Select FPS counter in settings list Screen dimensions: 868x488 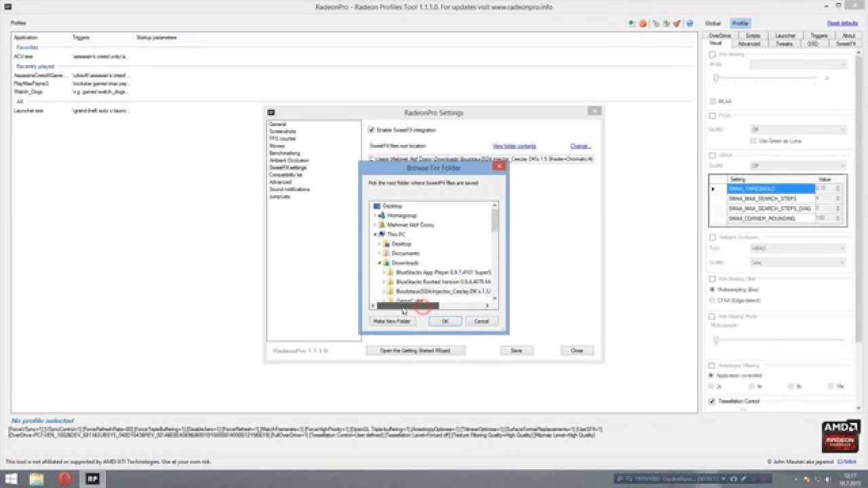[282, 138]
